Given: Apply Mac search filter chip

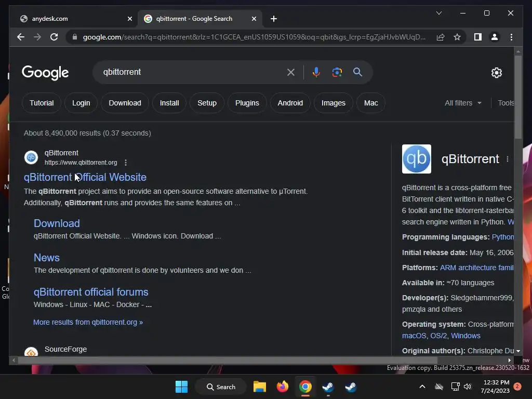Looking at the screenshot, I should 371,103.
